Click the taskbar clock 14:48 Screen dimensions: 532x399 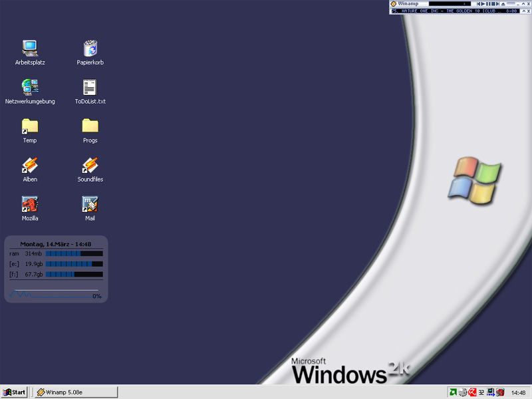(518, 392)
